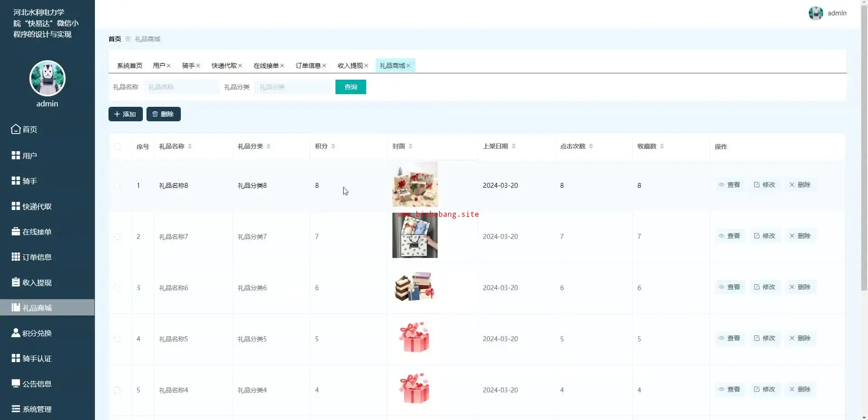Close the 用户 tab

coord(169,66)
